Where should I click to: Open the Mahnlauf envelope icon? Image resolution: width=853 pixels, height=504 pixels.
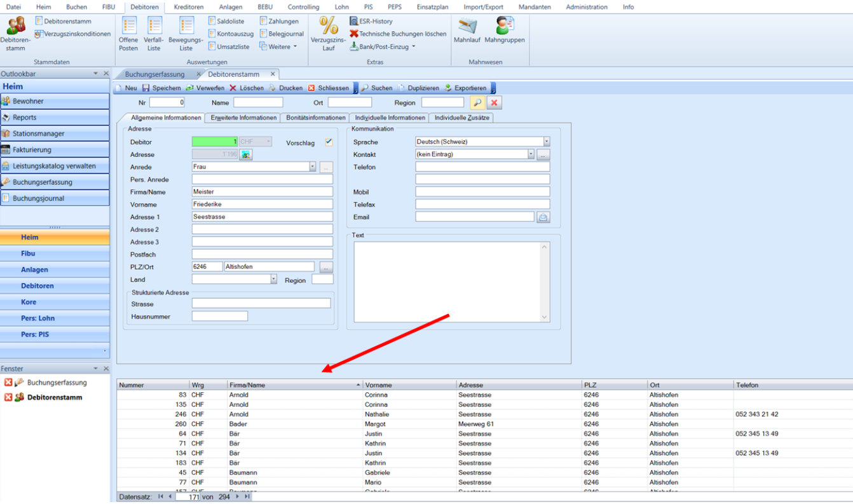point(467,27)
